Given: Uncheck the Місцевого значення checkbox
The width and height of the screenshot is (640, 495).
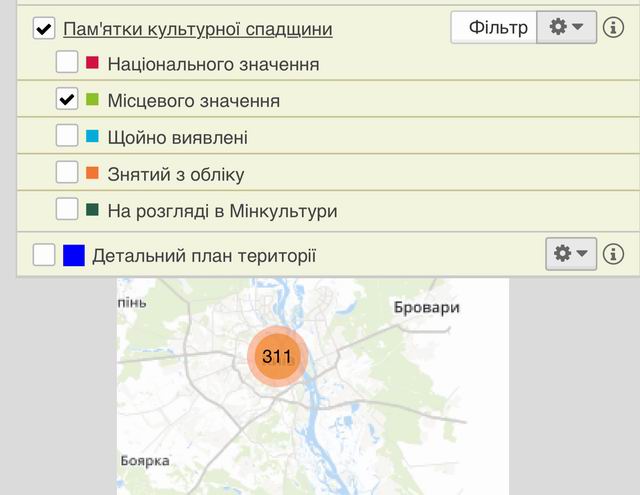Looking at the screenshot, I should pos(67,99).
